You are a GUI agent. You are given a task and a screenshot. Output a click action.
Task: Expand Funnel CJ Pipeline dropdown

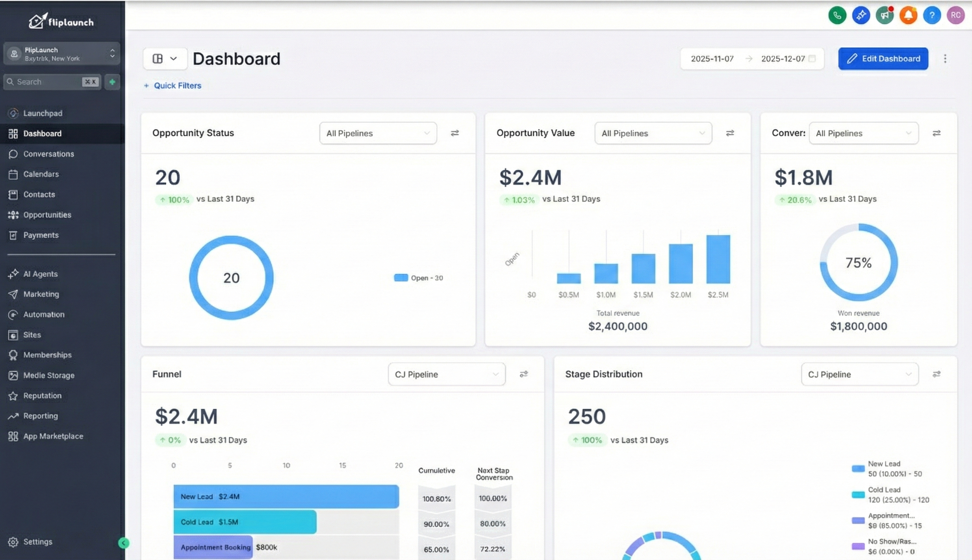tap(446, 374)
